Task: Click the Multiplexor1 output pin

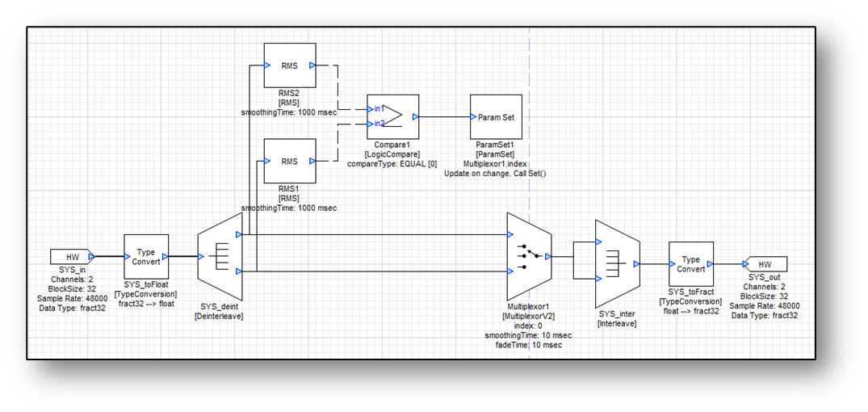Action: [x=548, y=256]
